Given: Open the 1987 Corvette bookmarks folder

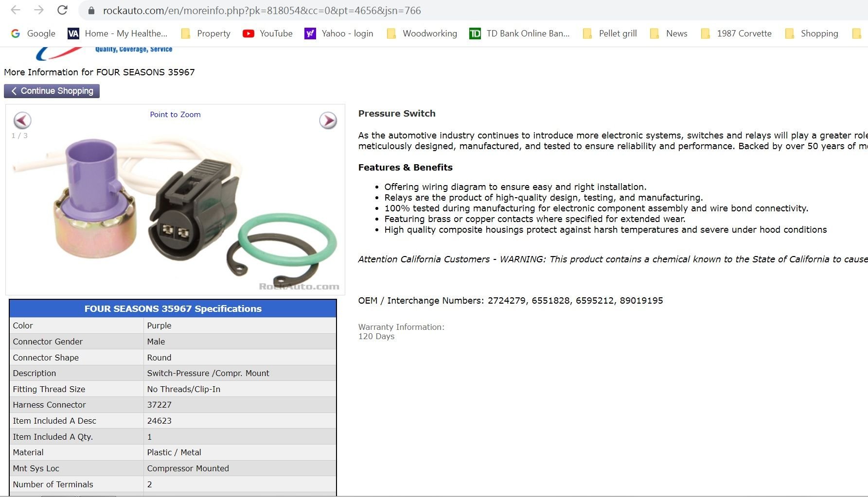Looking at the screenshot, I should coord(705,33).
